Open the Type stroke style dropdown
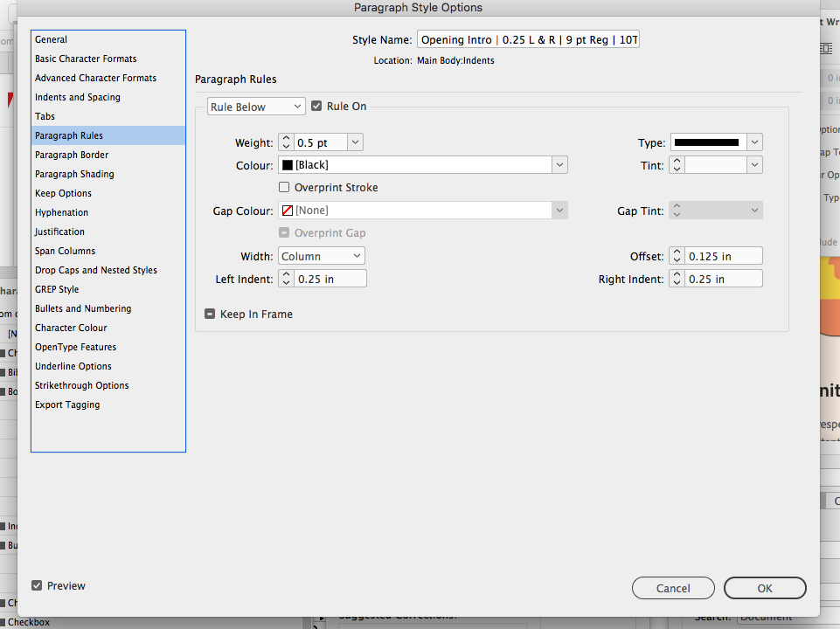Screen dimensions: 840x629 pos(753,142)
